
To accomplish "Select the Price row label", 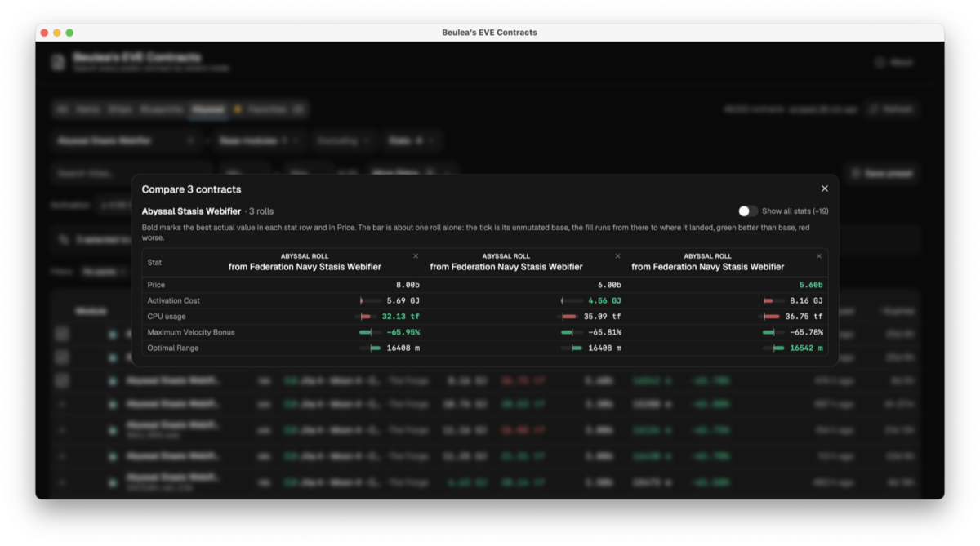I will point(156,286).
